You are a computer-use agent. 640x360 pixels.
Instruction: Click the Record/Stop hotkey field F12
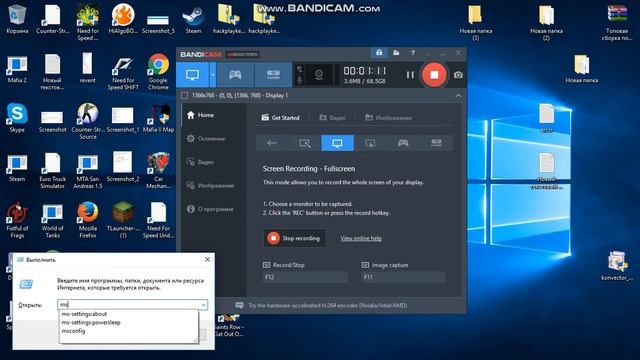305,277
